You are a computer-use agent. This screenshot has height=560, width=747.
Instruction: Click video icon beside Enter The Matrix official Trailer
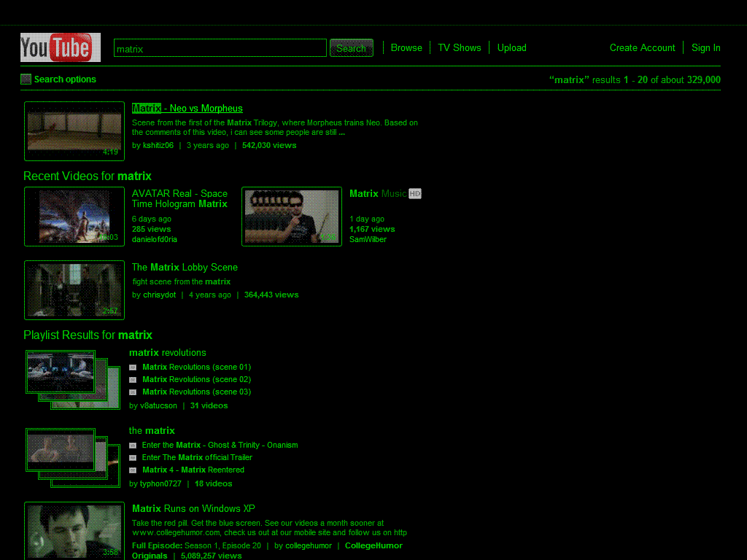click(x=133, y=458)
